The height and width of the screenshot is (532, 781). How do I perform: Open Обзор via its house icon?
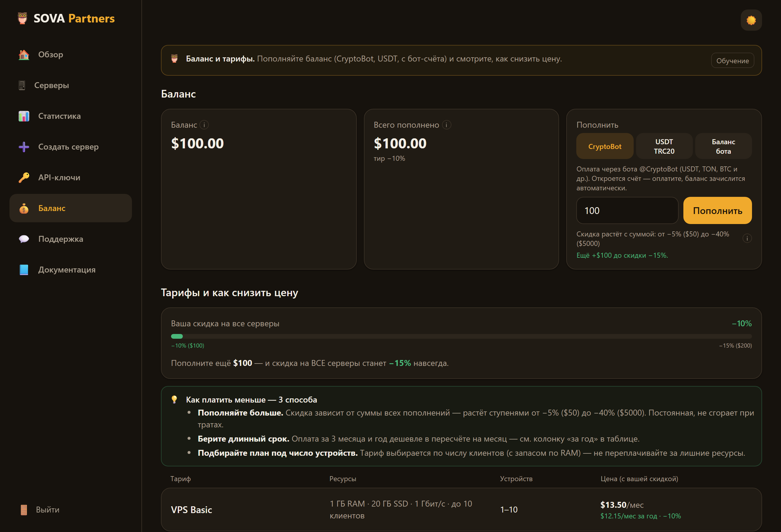[24, 54]
